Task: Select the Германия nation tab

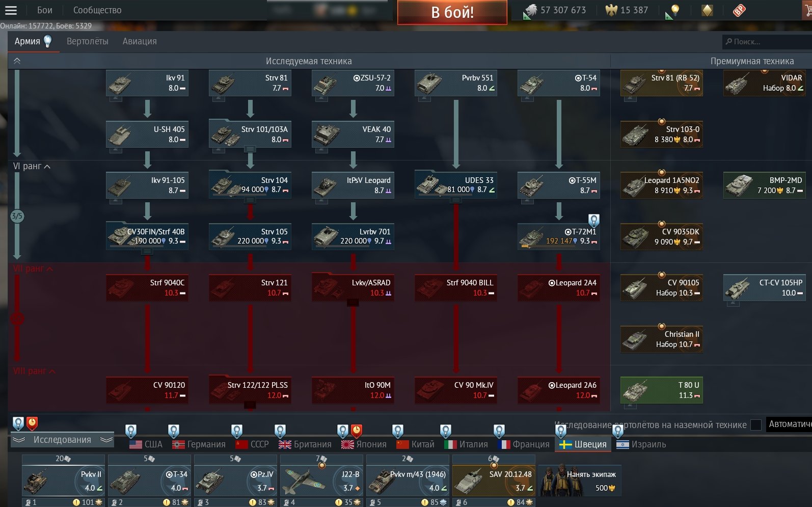Action: pos(199,444)
